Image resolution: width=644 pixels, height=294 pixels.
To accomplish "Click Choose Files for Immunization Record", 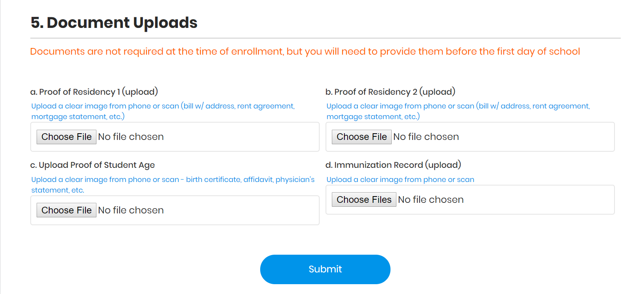I will (x=364, y=200).
